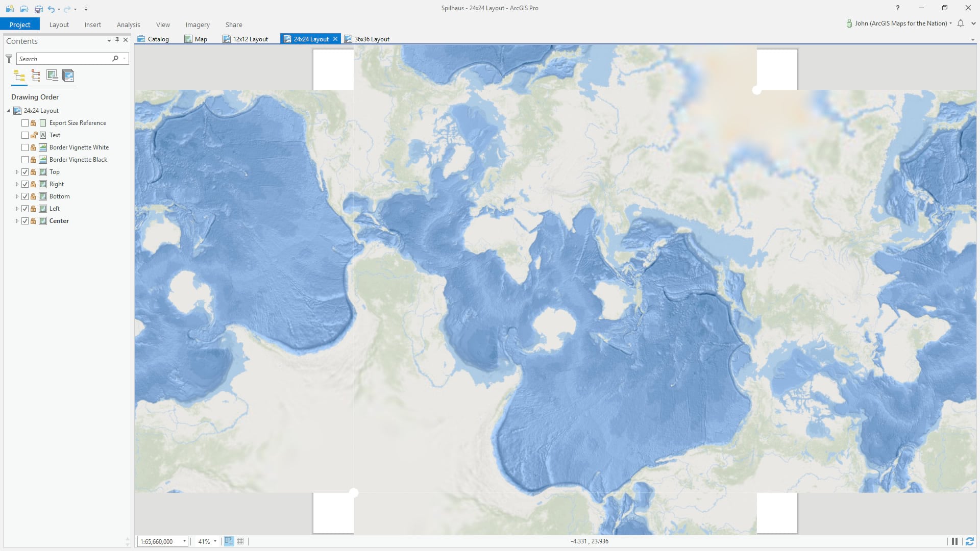
Task: Switch Contents to List By Element Type
Action: (x=36, y=76)
